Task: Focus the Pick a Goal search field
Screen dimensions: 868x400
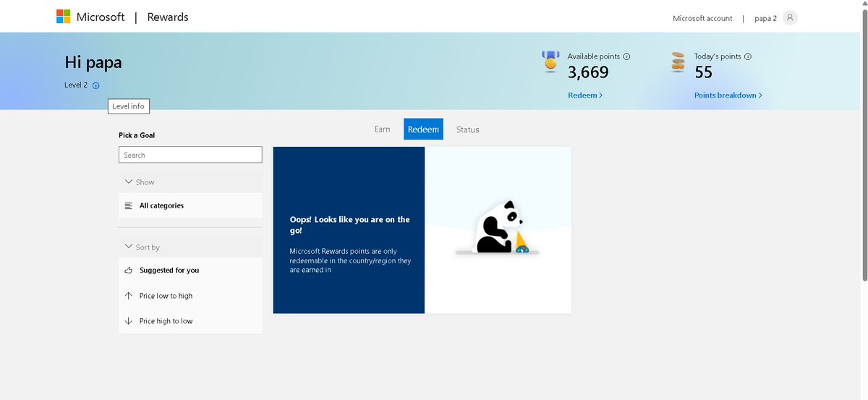Action: coord(190,155)
